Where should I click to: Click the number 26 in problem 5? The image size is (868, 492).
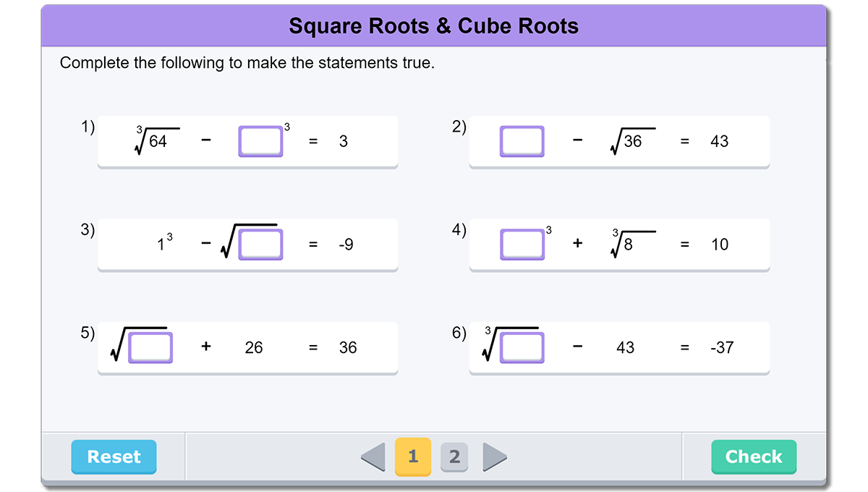pyautogui.click(x=254, y=348)
